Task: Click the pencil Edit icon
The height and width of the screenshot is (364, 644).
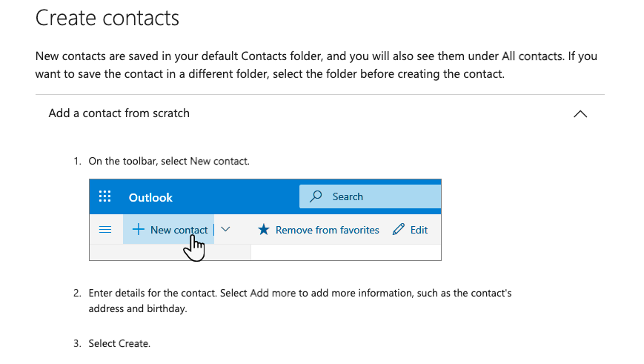Action: [399, 229]
